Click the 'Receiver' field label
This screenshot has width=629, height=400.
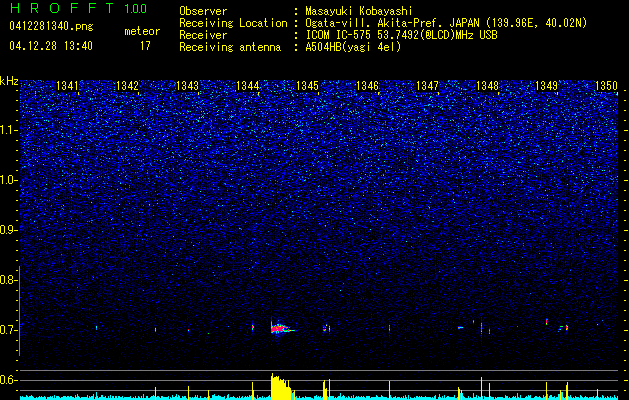point(203,35)
